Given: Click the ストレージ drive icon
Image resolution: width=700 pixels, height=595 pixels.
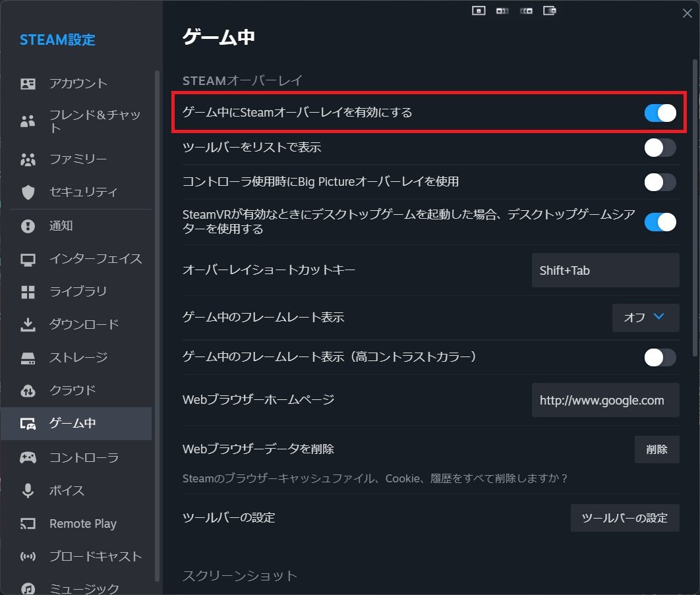Looking at the screenshot, I should [28, 358].
